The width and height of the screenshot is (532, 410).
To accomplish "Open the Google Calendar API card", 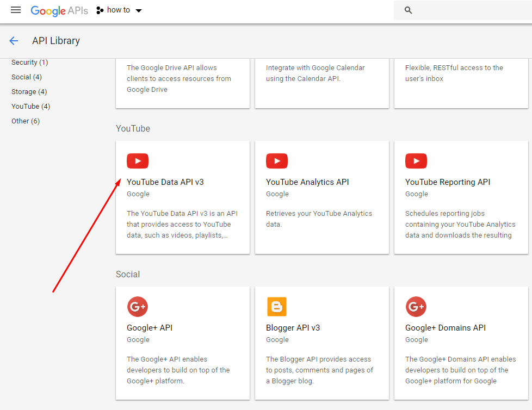I will tap(321, 83).
